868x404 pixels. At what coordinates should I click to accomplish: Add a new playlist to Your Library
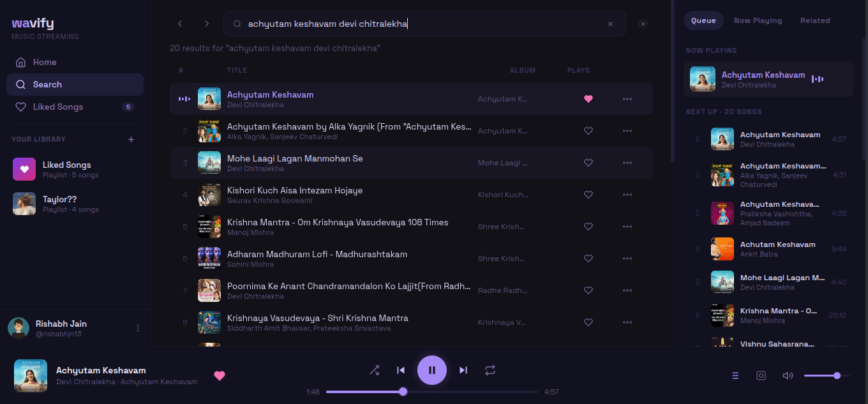131,139
